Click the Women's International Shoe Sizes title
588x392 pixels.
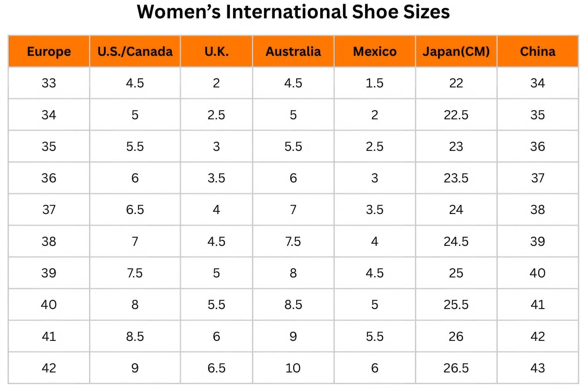[293, 12]
